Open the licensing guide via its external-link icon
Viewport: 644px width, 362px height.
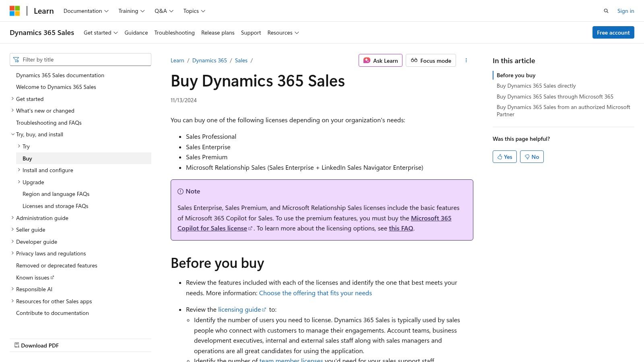[264, 309]
